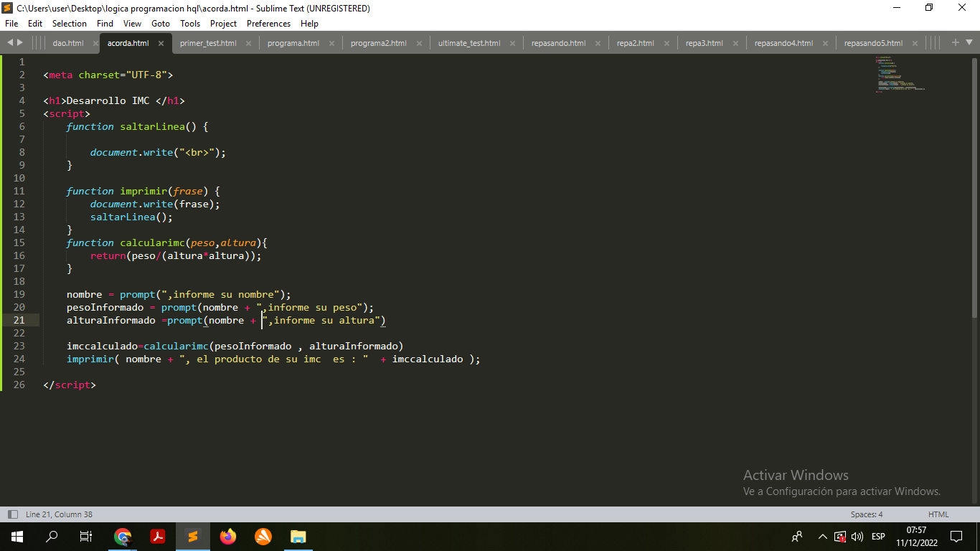Open the Project menu
The width and height of the screenshot is (980, 551).
[x=224, y=24]
